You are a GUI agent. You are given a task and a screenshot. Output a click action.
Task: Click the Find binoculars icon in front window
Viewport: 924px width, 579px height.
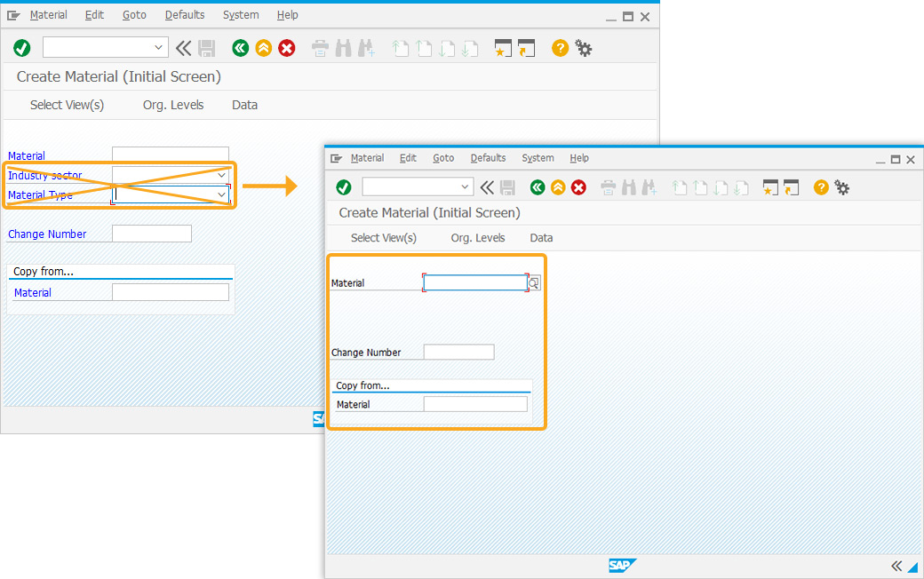tap(629, 188)
